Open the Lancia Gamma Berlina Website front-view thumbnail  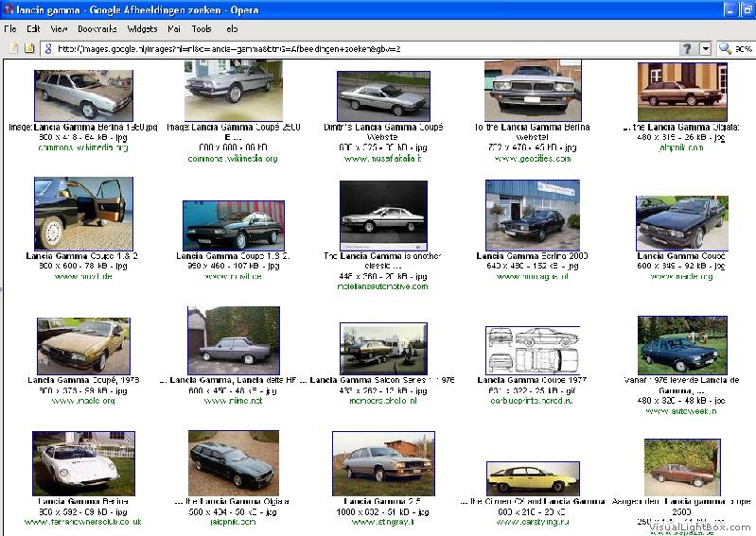pos(533,91)
